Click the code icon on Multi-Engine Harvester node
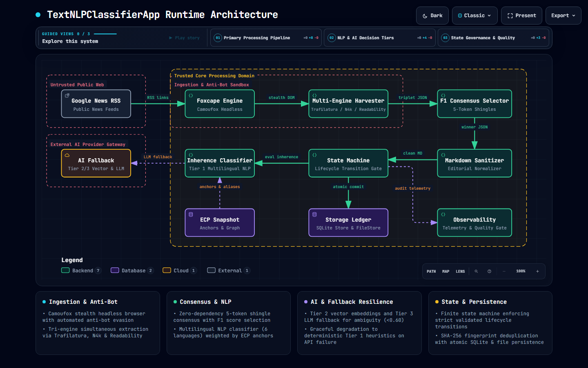The width and height of the screenshot is (588, 368). (x=314, y=96)
